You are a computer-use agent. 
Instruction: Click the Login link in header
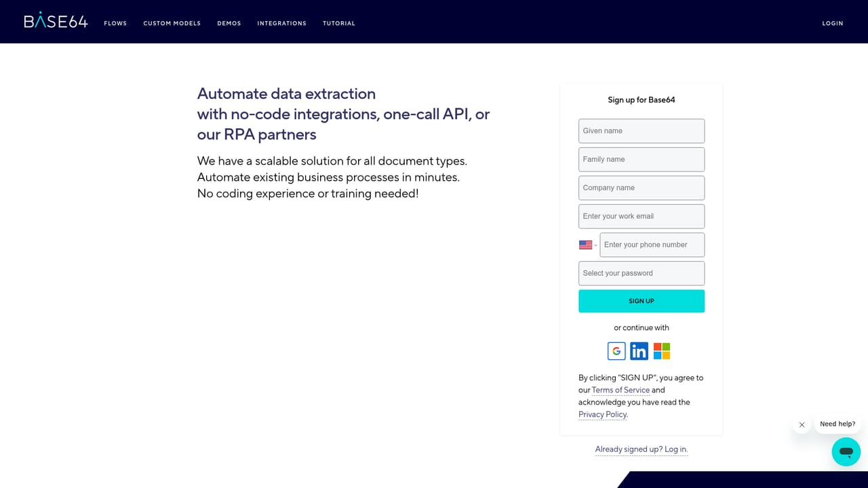coord(833,23)
